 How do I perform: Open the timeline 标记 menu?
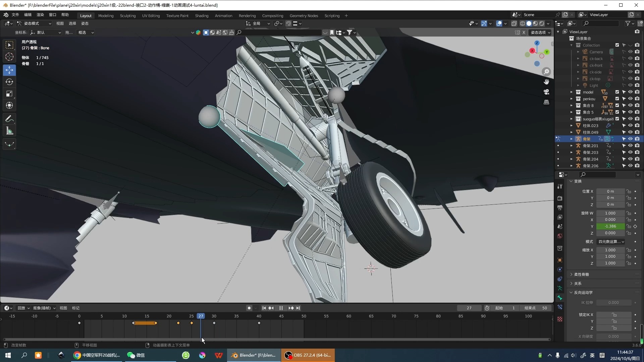[x=76, y=308]
